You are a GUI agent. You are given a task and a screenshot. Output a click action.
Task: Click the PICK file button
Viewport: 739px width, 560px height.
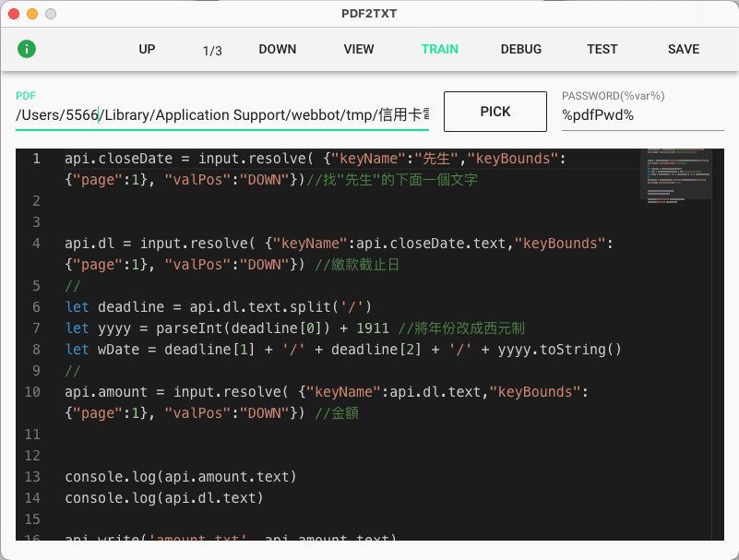coord(495,112)
